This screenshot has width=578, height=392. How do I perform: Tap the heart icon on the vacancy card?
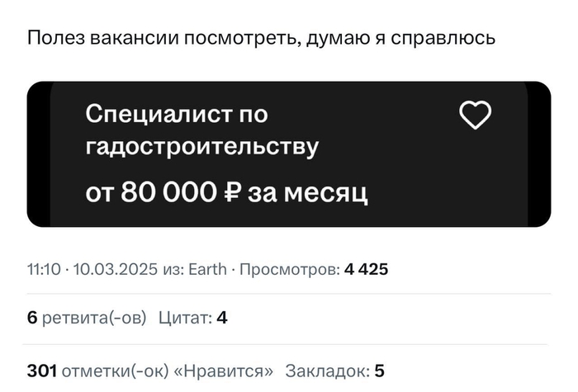click(475, 115)
